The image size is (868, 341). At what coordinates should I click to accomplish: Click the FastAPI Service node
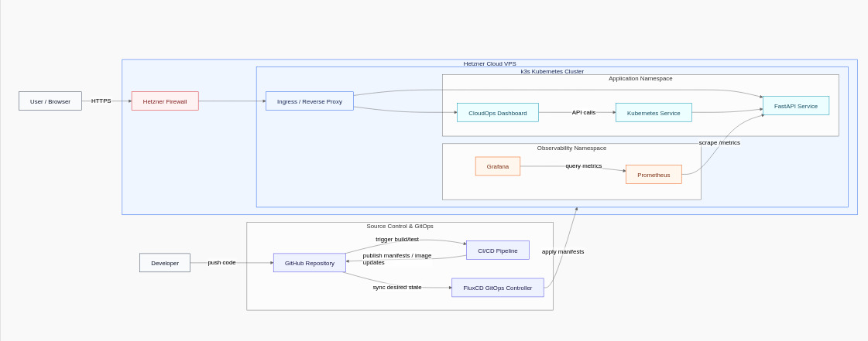[796, 106]
